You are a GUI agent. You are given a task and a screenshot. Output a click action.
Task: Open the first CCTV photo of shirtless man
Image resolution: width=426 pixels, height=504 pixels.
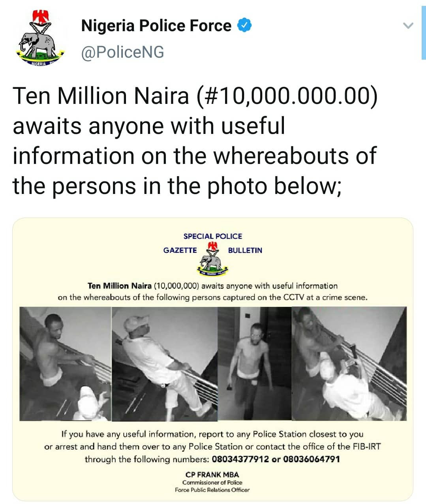(66, 363)
